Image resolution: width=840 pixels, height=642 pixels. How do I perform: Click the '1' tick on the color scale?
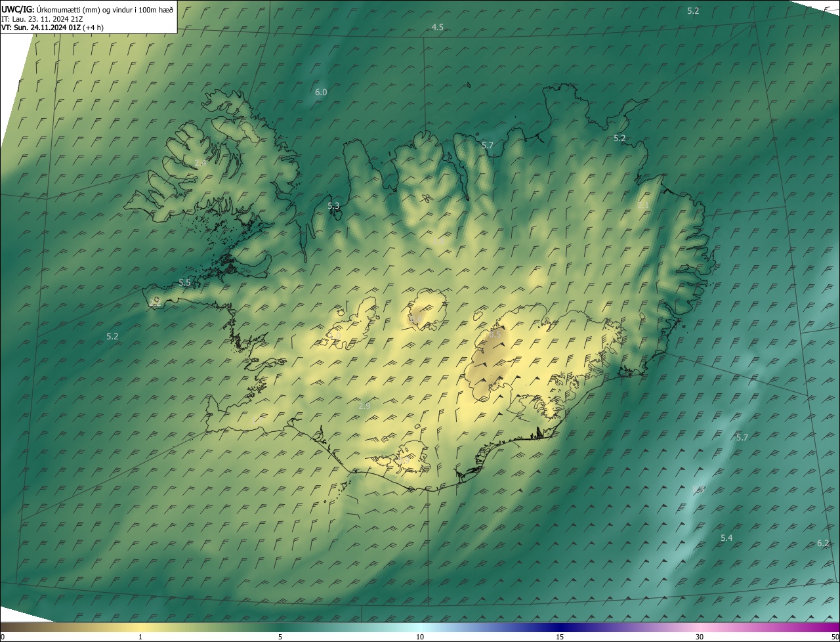click(x=140, y=637)
